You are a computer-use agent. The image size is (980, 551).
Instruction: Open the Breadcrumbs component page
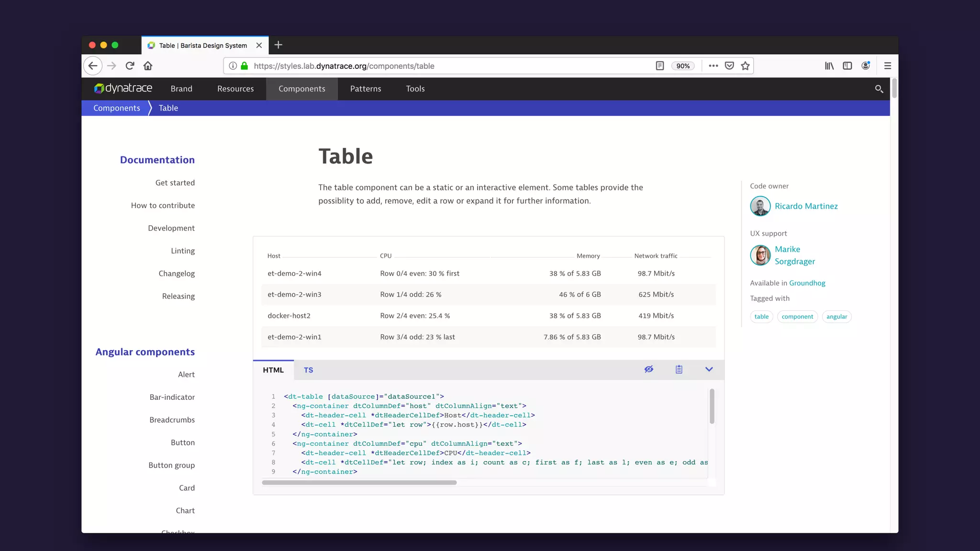pos(172,420)
